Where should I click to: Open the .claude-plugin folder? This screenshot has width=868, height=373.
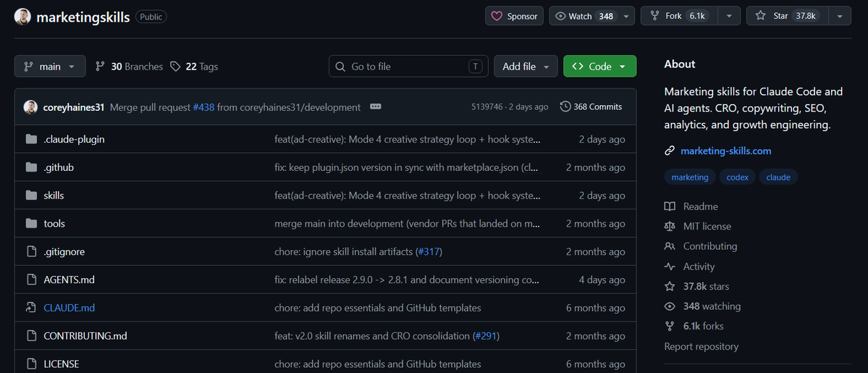pos(74,140)
